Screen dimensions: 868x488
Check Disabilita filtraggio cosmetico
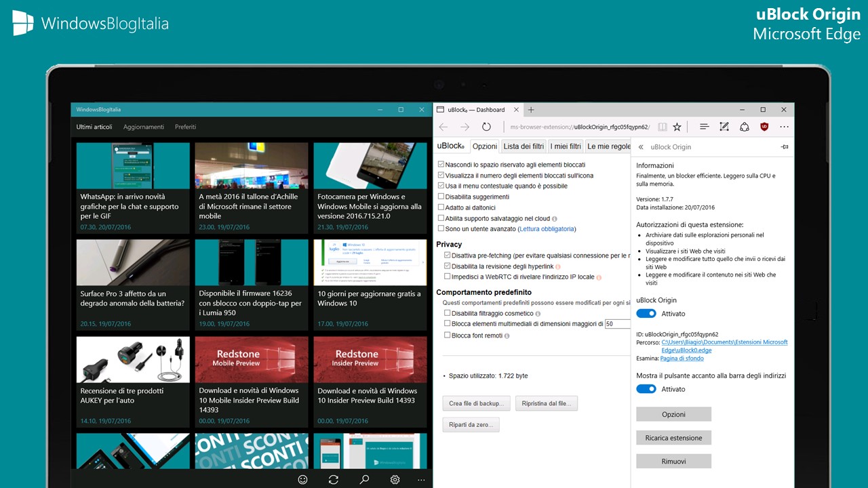[x=448, y=313]
